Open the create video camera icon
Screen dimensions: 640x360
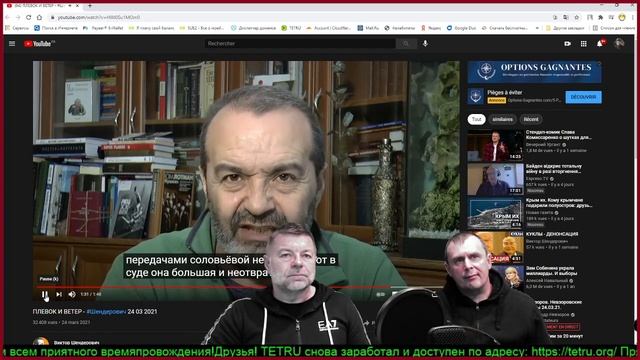pos(567,44)
